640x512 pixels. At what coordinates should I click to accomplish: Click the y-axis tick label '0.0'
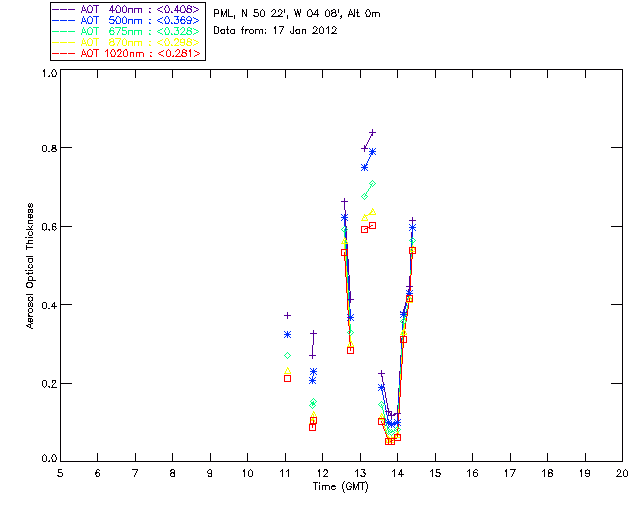pos(49,459)
